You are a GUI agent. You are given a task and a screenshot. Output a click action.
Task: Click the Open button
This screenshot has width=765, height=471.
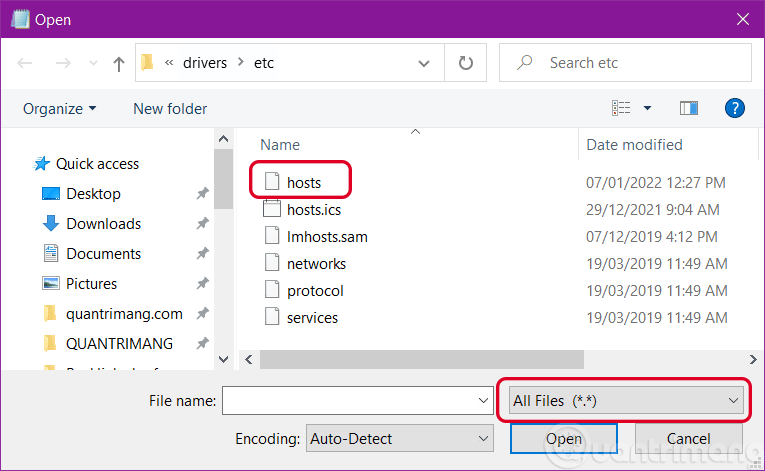[x=564, y=438]
